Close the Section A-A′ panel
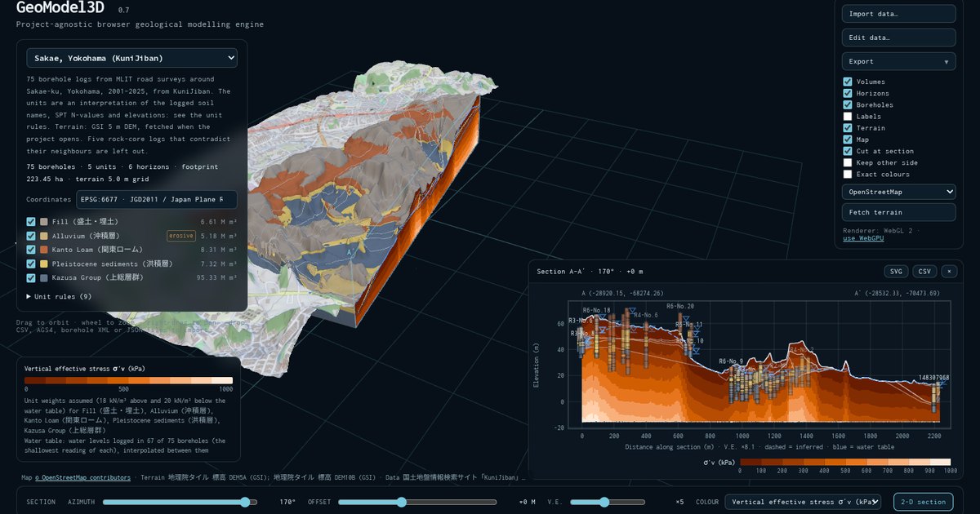 click(949, 271)
